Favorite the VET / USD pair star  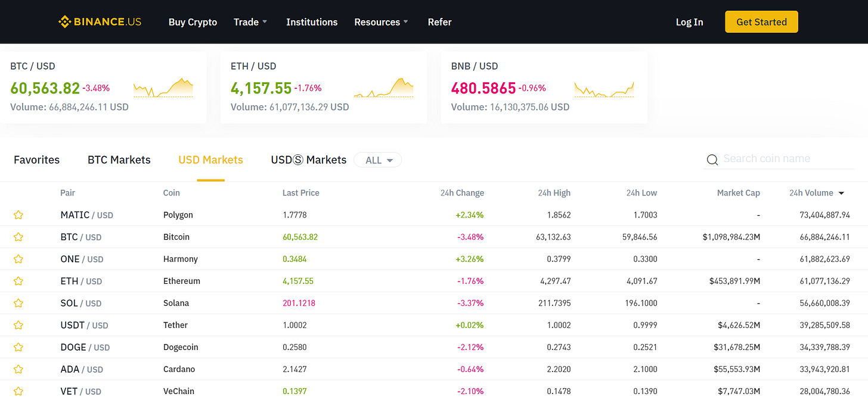point(18,391)
